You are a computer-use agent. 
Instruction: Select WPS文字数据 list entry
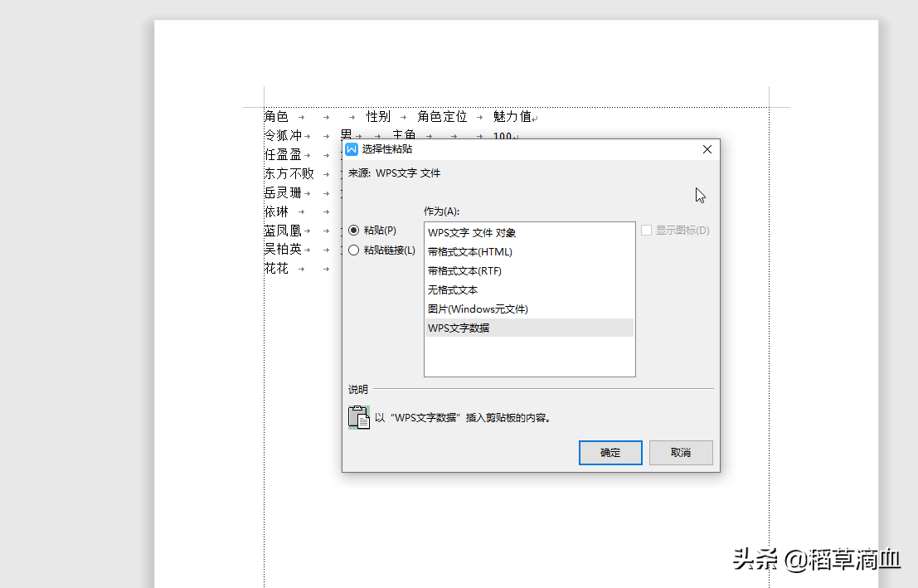(x=529, y=328)
